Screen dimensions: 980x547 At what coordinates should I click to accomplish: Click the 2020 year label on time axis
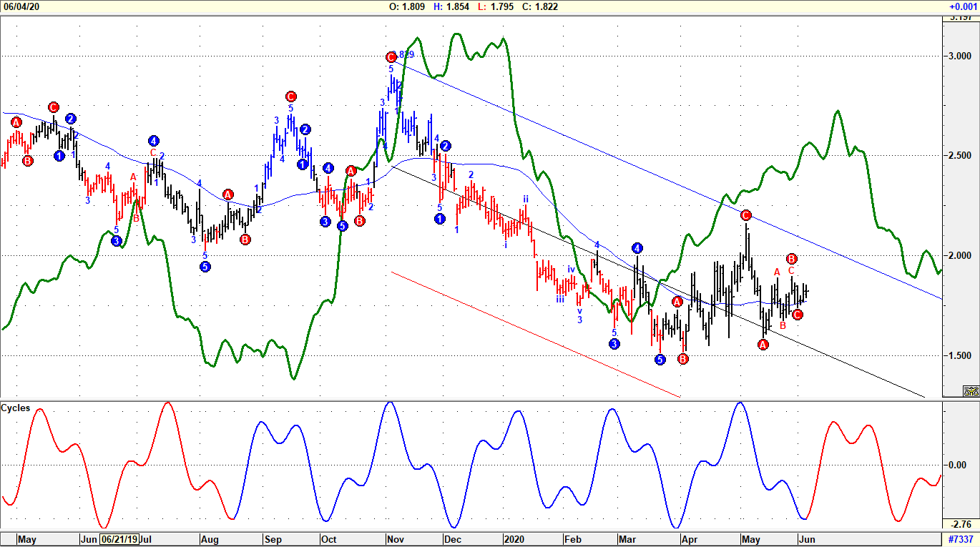coord(515,539)
